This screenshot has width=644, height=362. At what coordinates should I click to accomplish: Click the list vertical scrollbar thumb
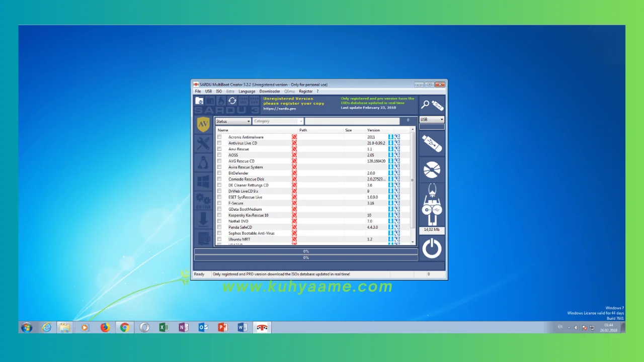[413, 180]
